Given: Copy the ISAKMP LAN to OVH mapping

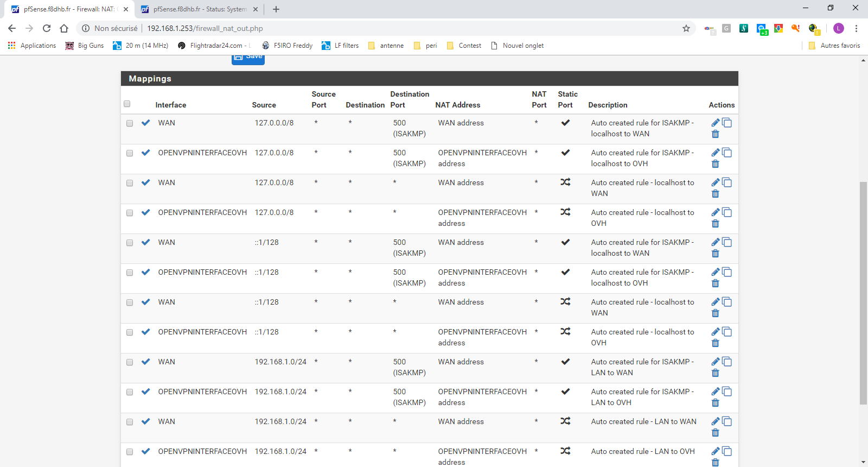Looking at the screenshot, I should (727, 392).
